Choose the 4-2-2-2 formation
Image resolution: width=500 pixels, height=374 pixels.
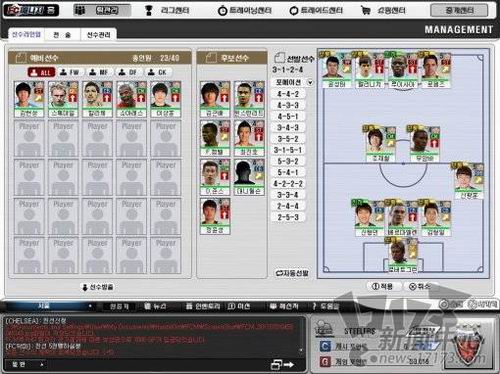(288, 184)
